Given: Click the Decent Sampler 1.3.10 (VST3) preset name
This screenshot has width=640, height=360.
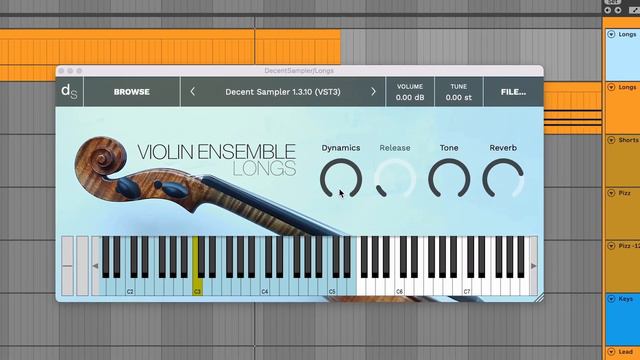Looking at the screenshot, I should (283, 92).
